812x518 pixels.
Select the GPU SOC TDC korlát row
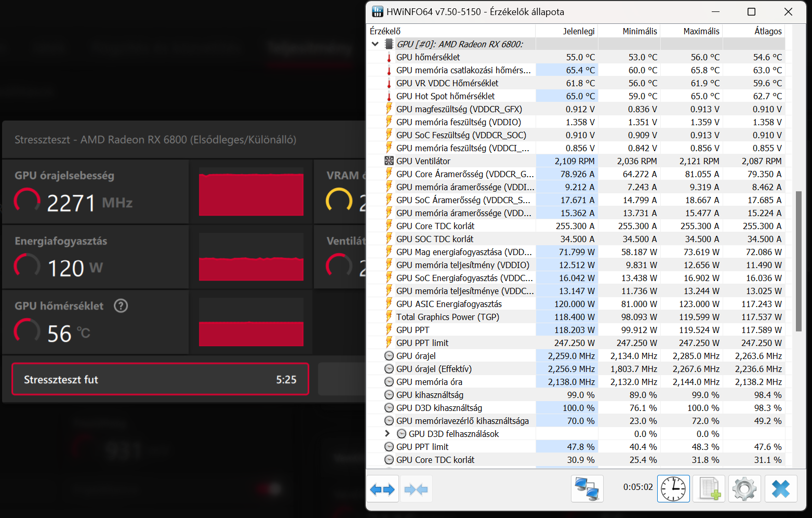click(576, 239)
